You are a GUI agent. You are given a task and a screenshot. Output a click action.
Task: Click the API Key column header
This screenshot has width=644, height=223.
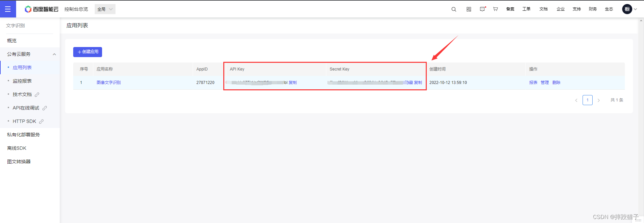click(x=237, y=69)
